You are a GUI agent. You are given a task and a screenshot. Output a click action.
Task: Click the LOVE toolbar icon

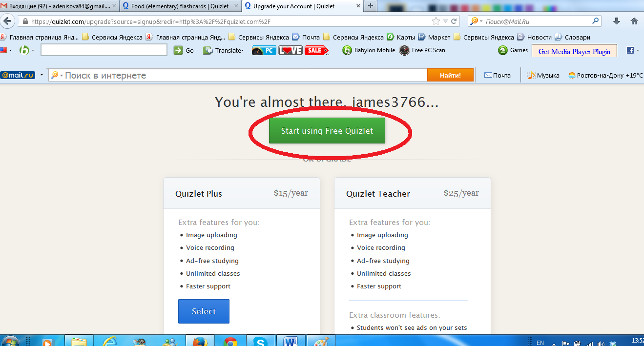(291, 50)
